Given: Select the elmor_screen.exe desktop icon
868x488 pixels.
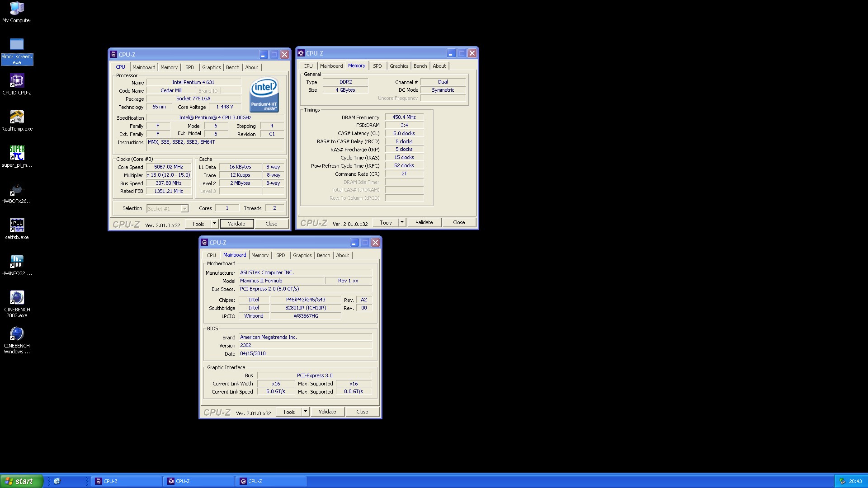Looking at the screenshot, I should [x=17, y=51].
